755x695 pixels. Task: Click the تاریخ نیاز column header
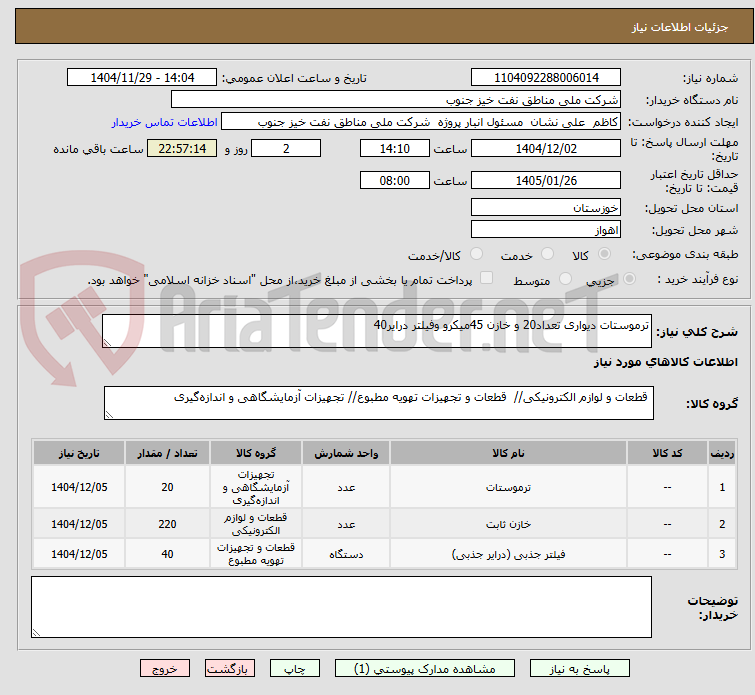pyautogui.click(x=79, y=453)
